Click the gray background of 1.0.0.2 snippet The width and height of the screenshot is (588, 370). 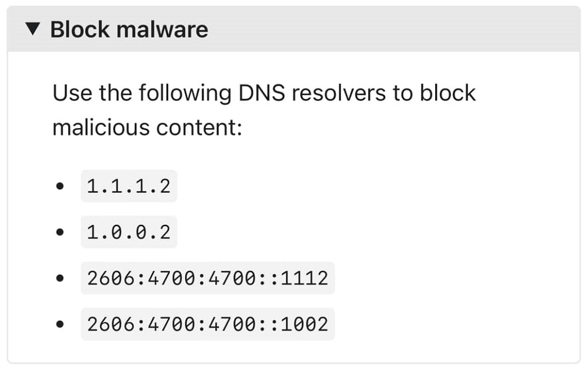tap(128, 231)
